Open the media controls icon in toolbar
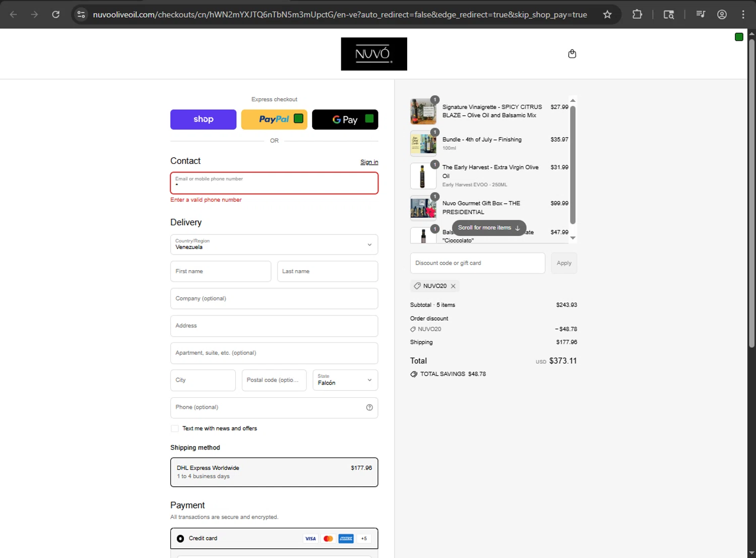756x558 pixels. [701, 15]
